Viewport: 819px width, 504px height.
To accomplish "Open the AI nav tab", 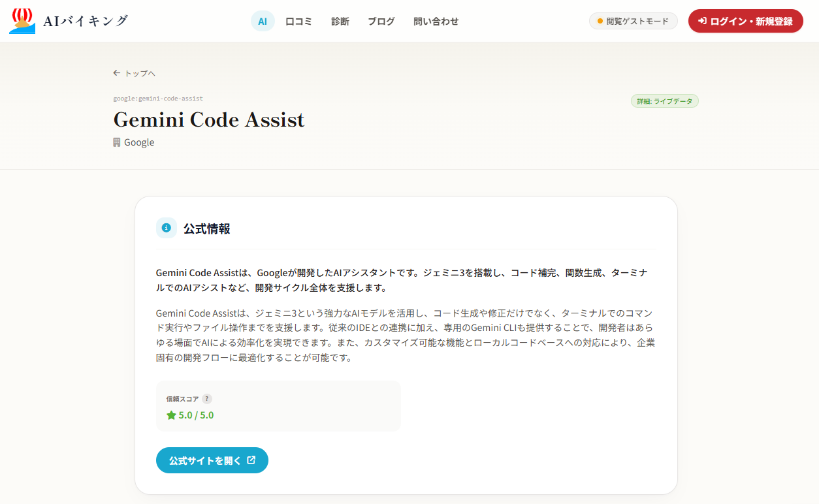I will (x=263, y=21).
